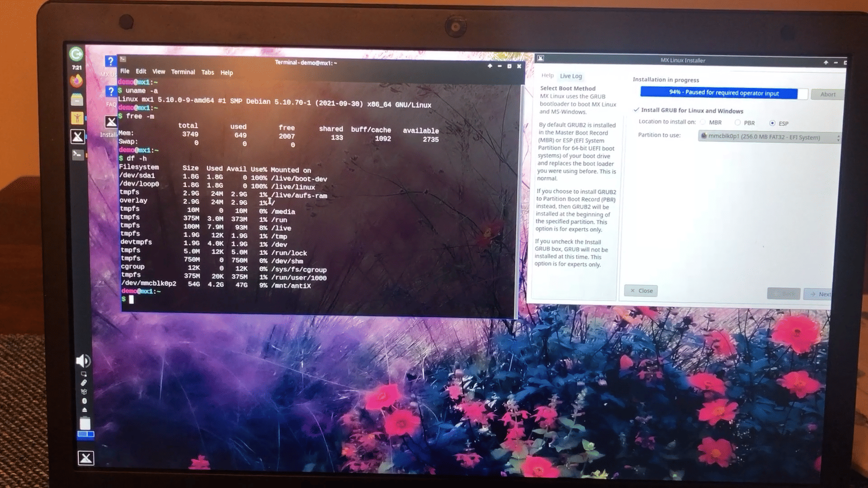Click the clipboard paperclip tray icon

[x=84, y=383]
